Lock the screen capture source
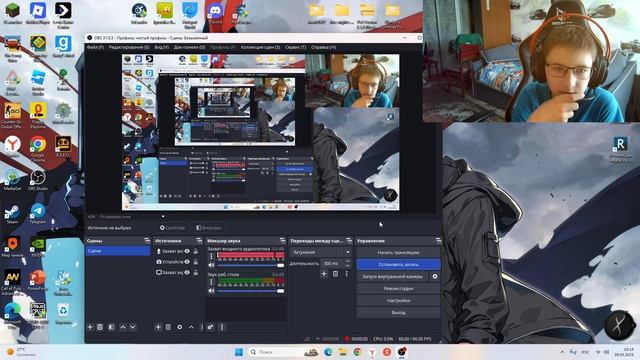This screenshot has width=640, height=360. (196, 272)
